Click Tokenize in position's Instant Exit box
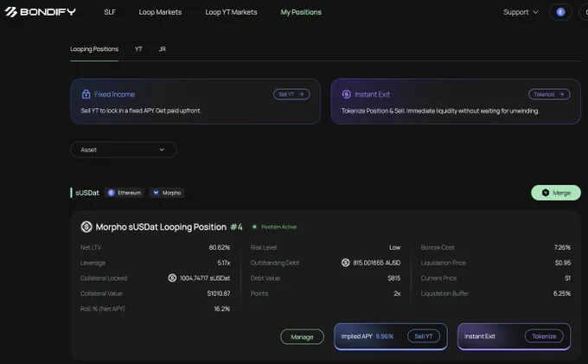The image size is (588, 364). [x=544, y=336]
